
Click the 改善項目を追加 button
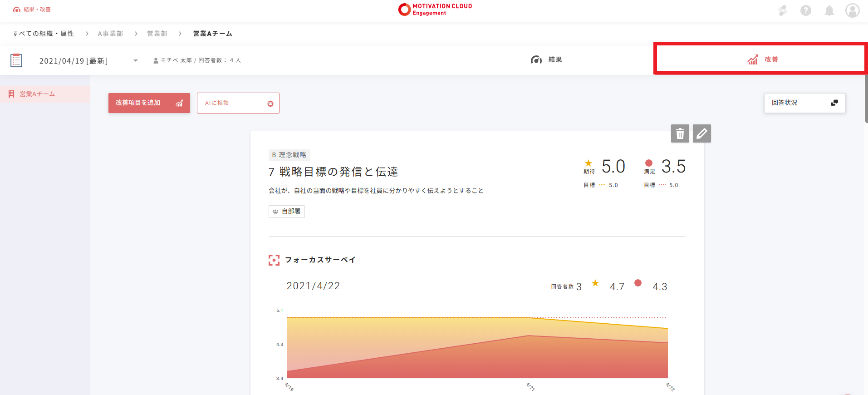149,103
